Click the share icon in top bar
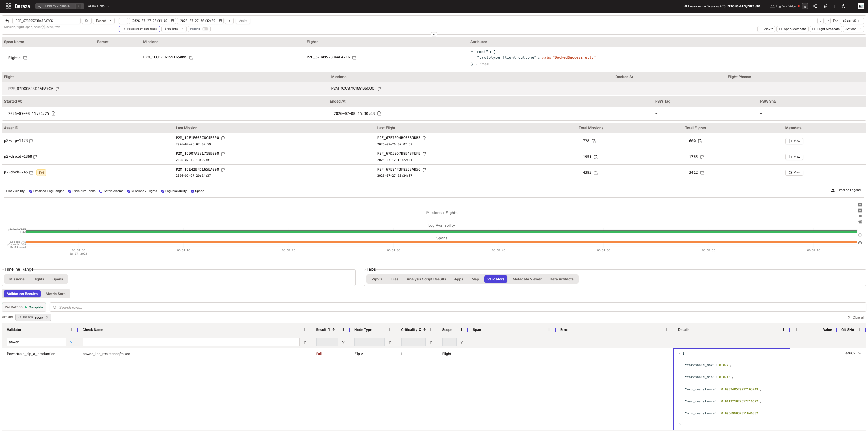Screen dimensions: 868x431 815,6
